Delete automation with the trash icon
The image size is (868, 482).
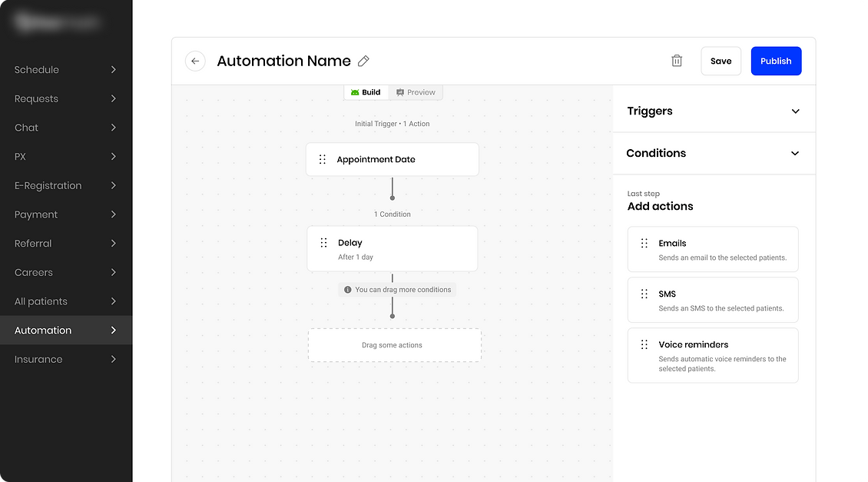click(677, 61)
